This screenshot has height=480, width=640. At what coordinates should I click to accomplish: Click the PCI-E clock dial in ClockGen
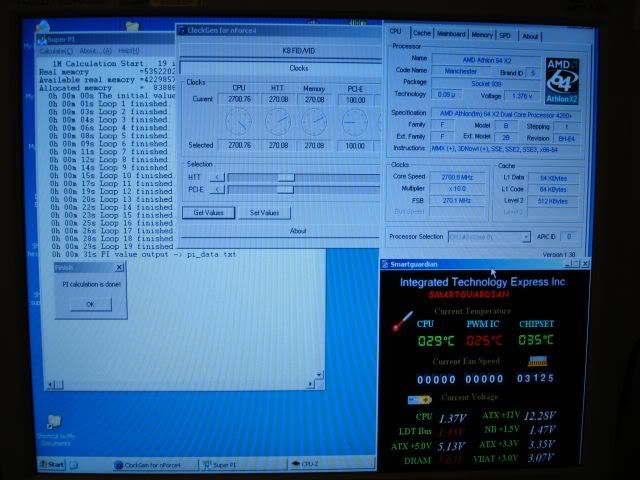(x=354, y=122)
